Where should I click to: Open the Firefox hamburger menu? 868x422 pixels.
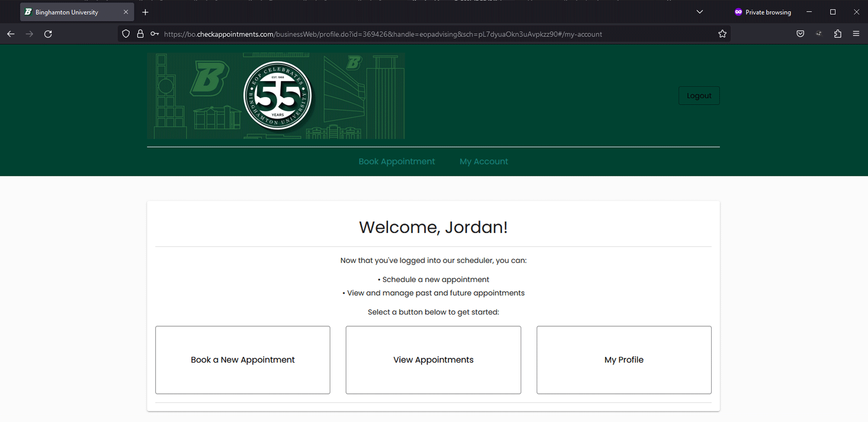pyautogui.click(x=856, y=34)
